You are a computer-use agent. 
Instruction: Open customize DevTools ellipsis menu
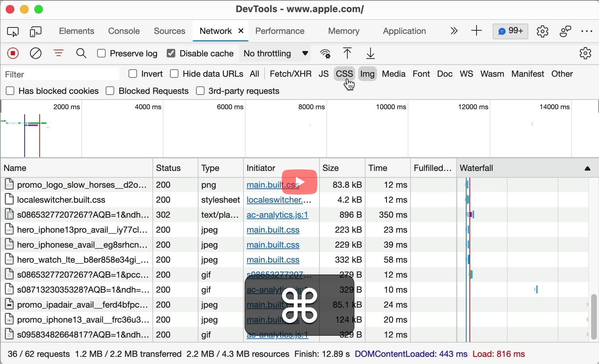coord(587,31)
